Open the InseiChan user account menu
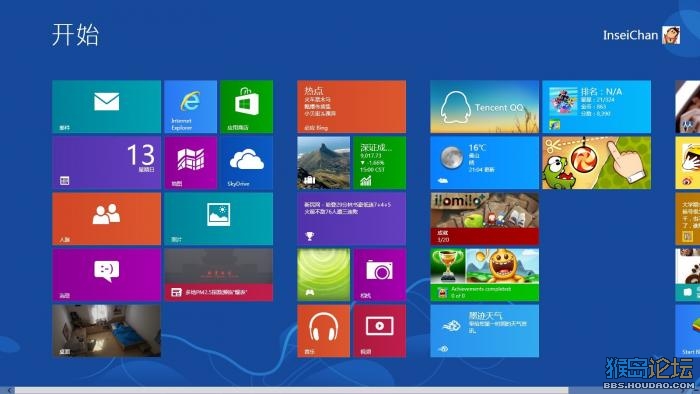Viewport: 700px width, 394px height. click(x=641, y=35)
